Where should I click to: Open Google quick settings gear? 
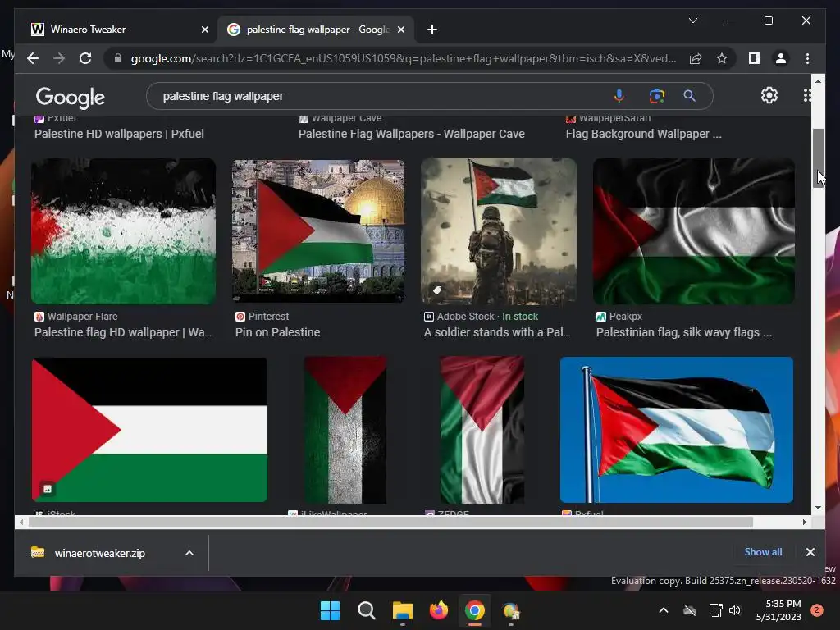tap(769, 95)
